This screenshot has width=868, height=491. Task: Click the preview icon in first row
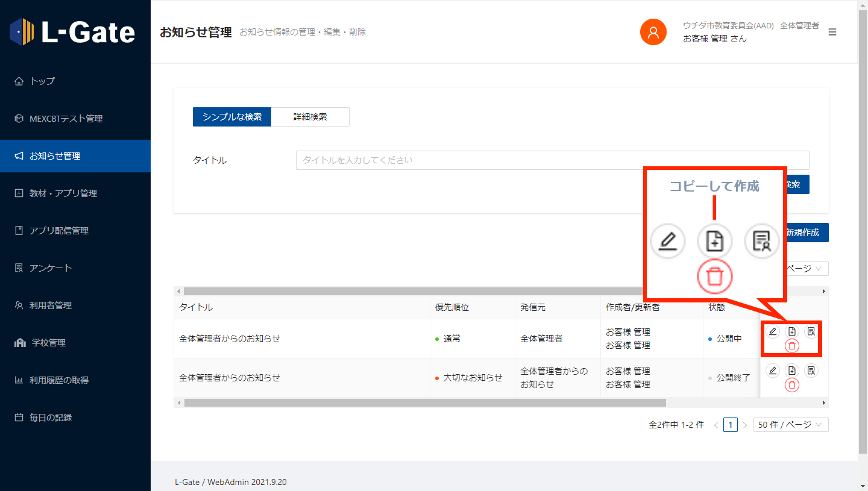point(811,331)
